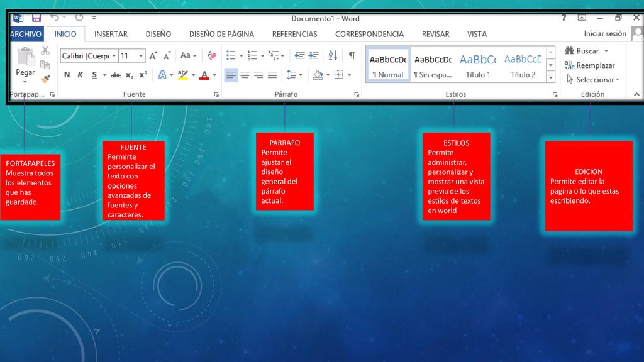Toggle underline S formatting
Screen dimensions: 644x362
pos(94,75)
